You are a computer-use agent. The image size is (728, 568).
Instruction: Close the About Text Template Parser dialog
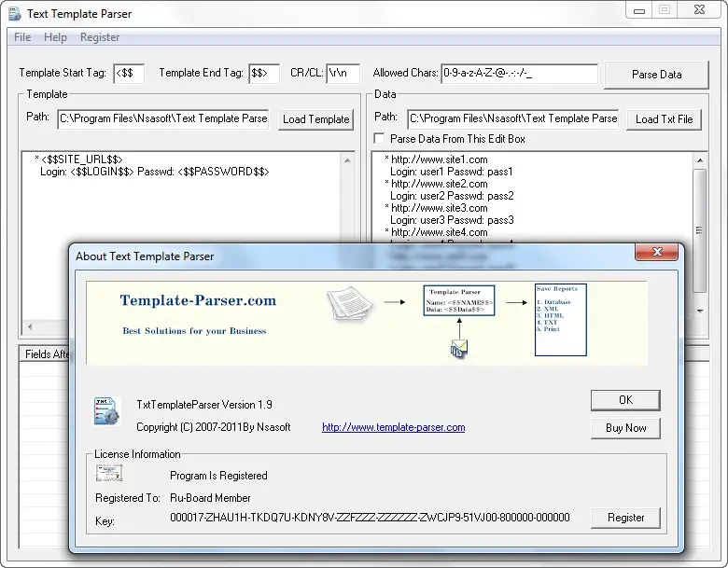(x=657, y=252)
